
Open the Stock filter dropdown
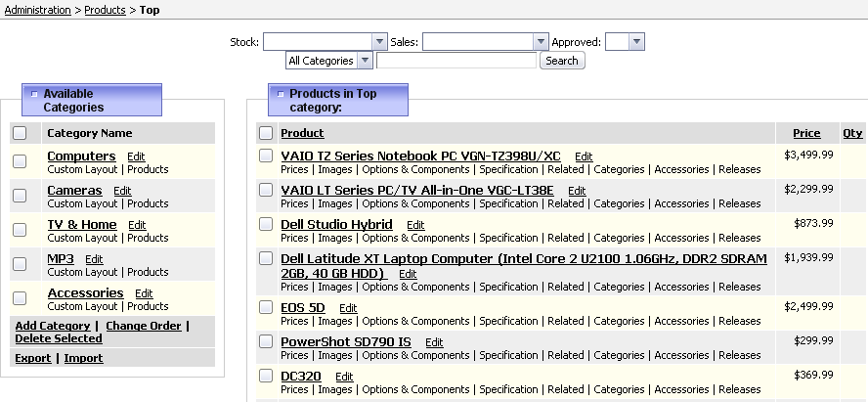pos(325,41)
